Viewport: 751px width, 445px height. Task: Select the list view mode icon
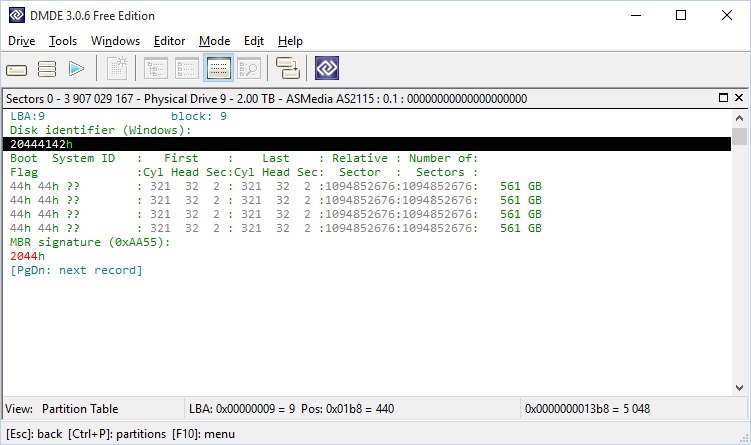187,68
